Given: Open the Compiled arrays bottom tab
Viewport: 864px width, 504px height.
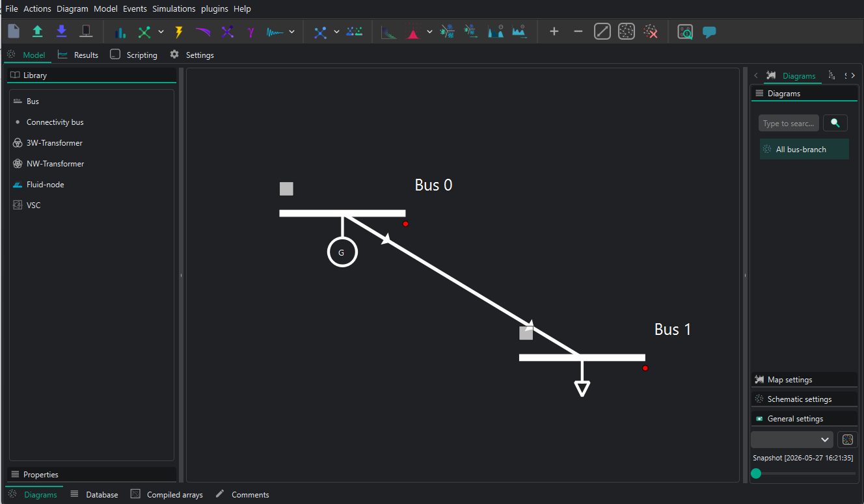Looking at the screenshot, I should pos(167,495).
